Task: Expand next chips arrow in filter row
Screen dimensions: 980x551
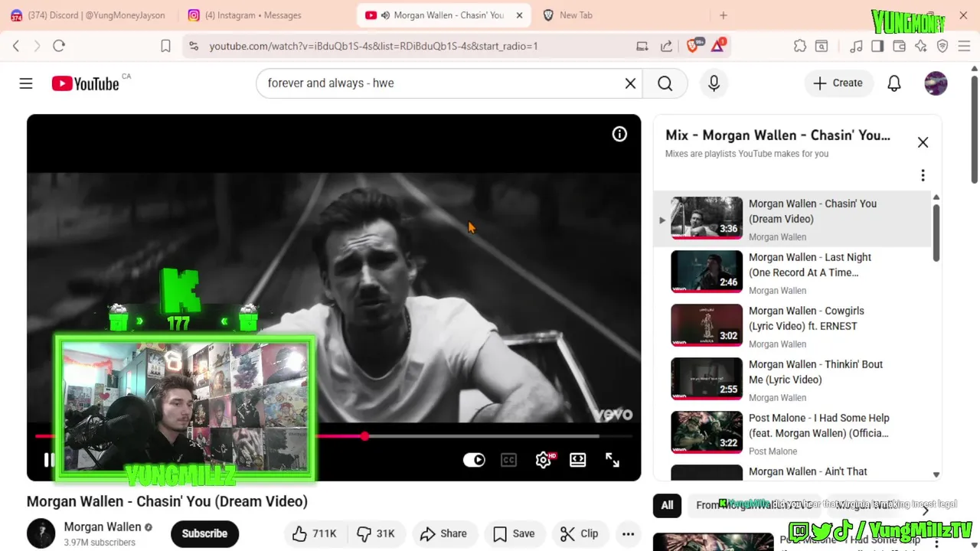Action: [925, 510]
